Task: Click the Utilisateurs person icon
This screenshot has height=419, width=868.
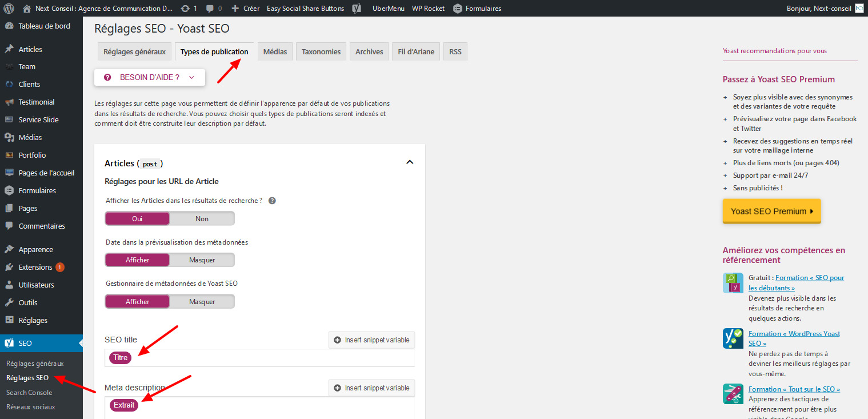Action: coord(9,285)
